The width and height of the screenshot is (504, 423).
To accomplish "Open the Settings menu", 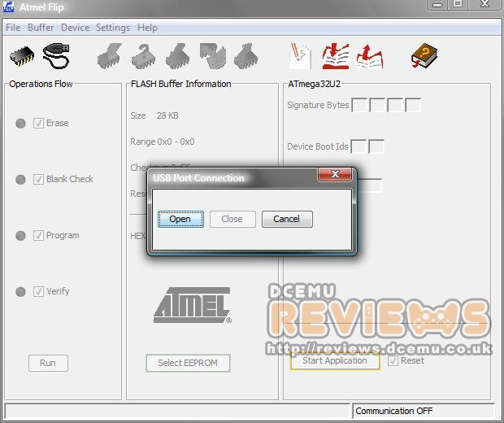I will (x=113, y=28).
